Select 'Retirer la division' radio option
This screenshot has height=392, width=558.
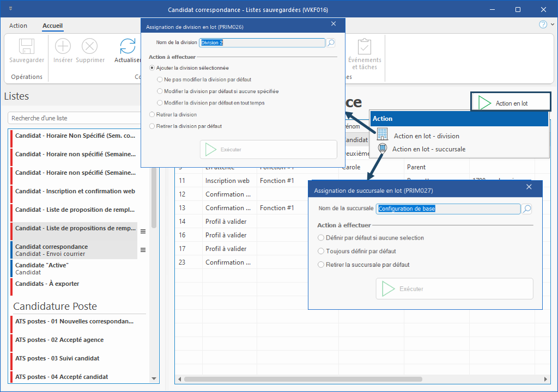click(153, 115)
